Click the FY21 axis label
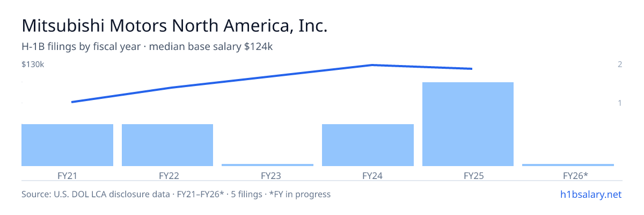 pyautogui.click(x=67, y=175)
